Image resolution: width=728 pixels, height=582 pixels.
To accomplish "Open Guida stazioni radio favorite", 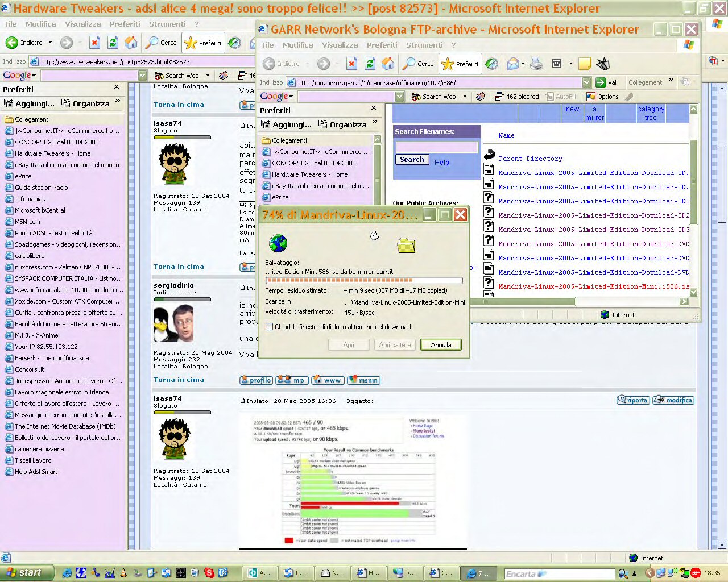I will 42,188.
